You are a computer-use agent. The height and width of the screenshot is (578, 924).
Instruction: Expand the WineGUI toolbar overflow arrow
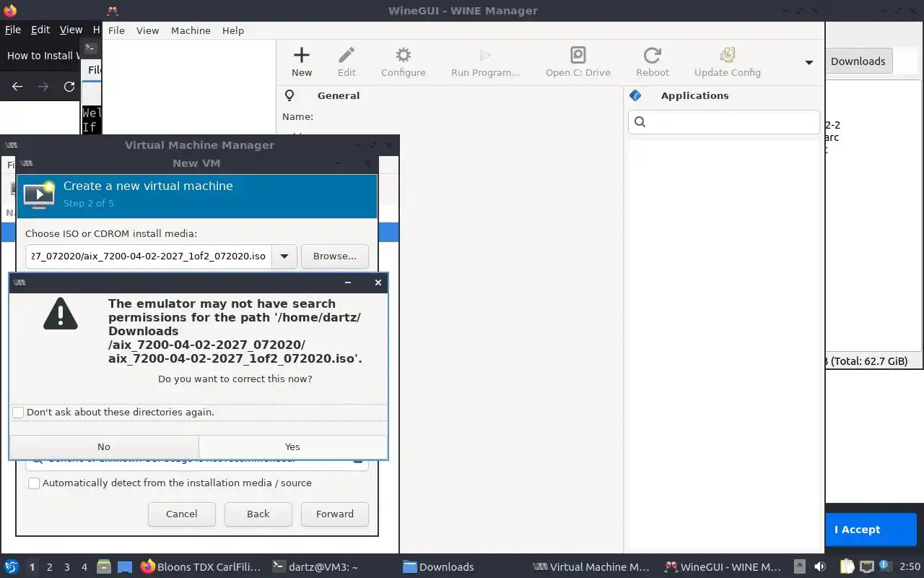click(809, 63)
